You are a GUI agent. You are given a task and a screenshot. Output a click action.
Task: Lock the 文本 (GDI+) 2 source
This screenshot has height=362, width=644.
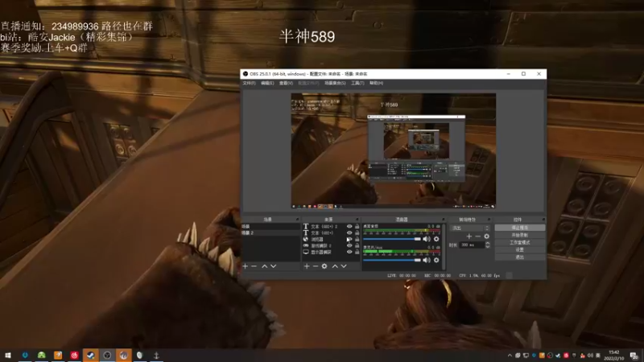(x=357, y=226)
